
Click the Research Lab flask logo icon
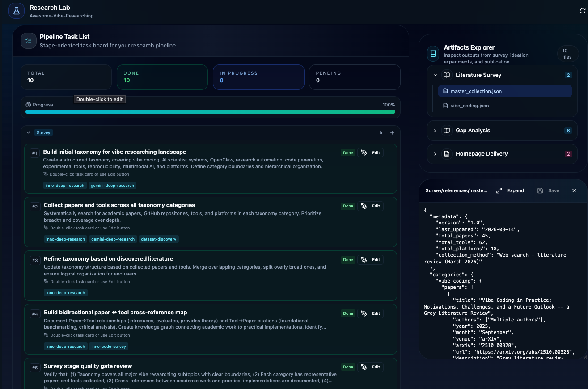pos(17,11)
